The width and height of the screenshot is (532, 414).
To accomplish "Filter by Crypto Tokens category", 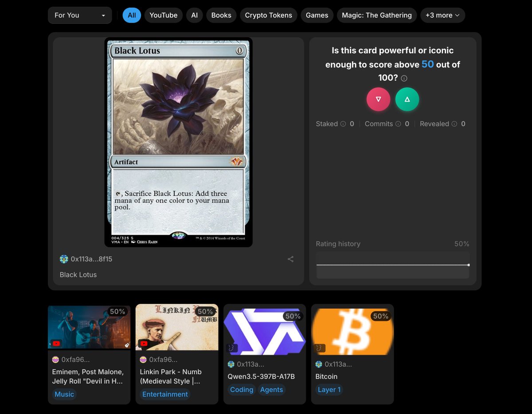I will (269, 15).
